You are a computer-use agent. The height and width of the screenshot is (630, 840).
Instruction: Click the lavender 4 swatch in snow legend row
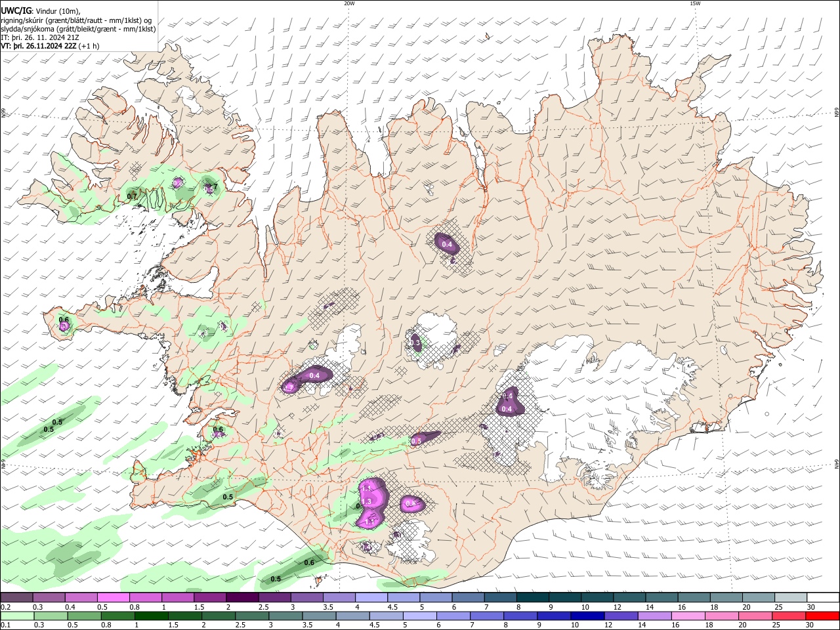tap(371, 598)
